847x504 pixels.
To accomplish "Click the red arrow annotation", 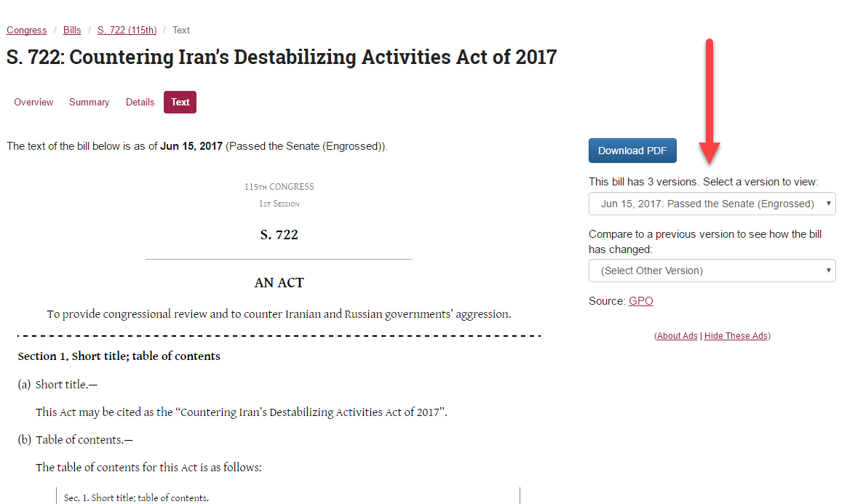I will pyautogui.click(x=710, y=102).
